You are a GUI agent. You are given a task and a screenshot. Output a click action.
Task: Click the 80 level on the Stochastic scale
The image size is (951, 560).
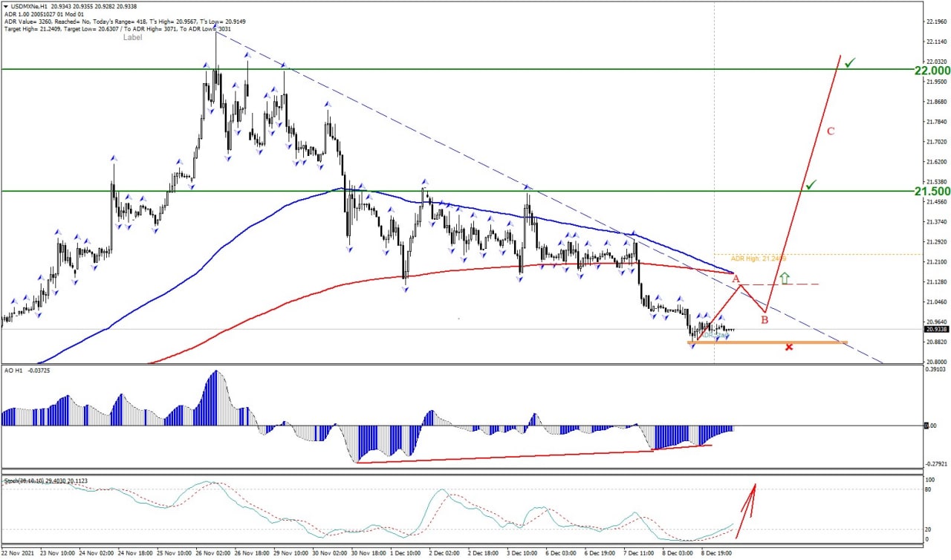click(x=927, y=489)
